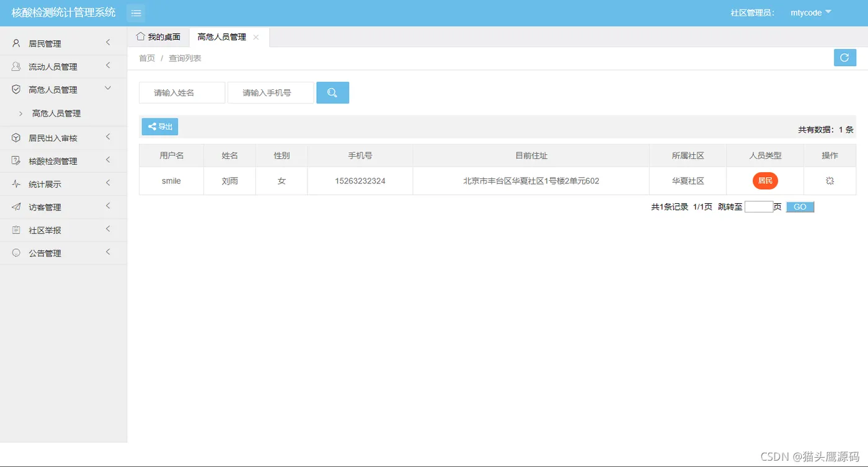
Task: Expand the 公告管理 menu chevron
Action: pos(108,252)
